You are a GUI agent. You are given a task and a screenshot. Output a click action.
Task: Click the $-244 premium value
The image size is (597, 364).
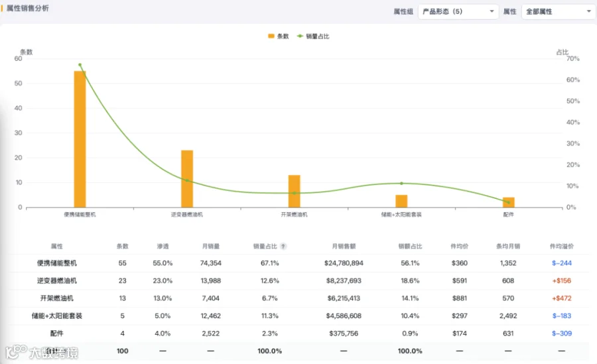coord(562,263)
